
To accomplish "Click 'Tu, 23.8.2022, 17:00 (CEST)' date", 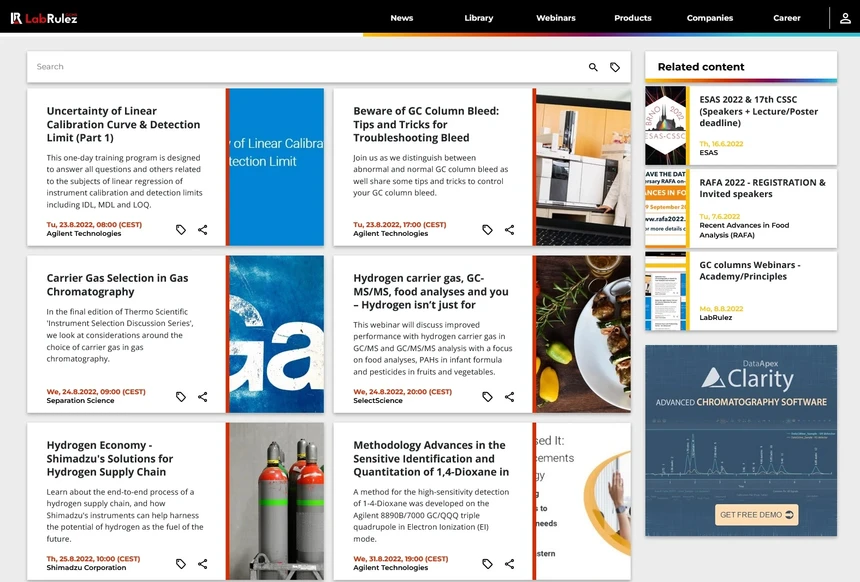I will [400, 224].
